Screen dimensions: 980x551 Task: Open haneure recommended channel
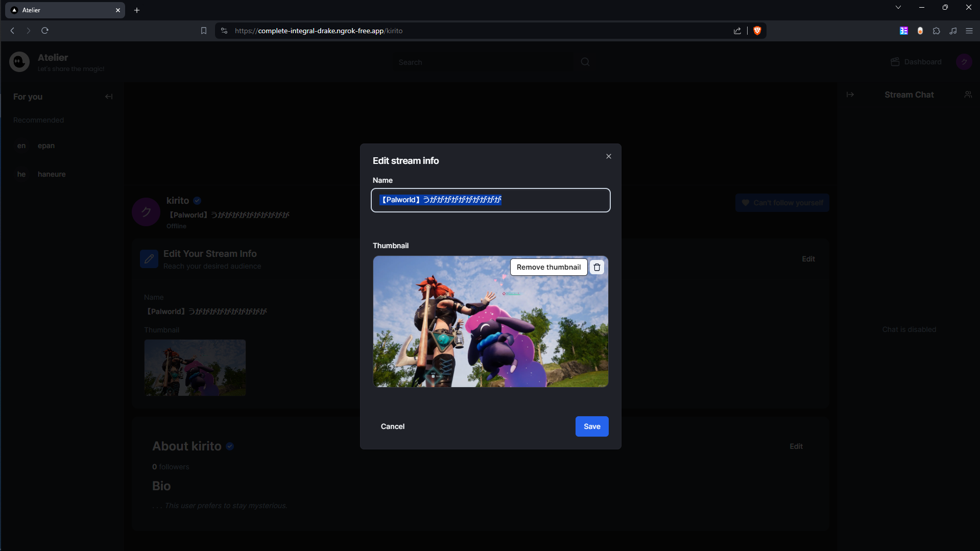pos(61,174)
